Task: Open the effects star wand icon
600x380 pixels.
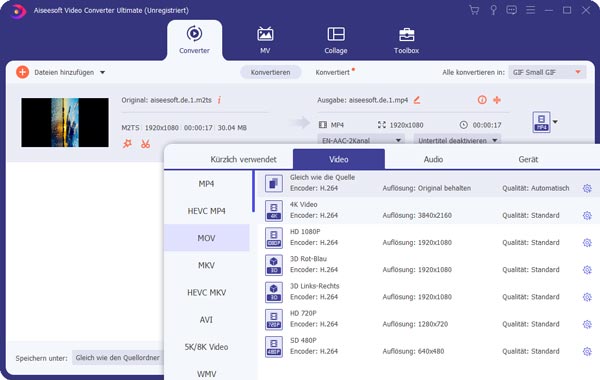Action: coord(127,144)
